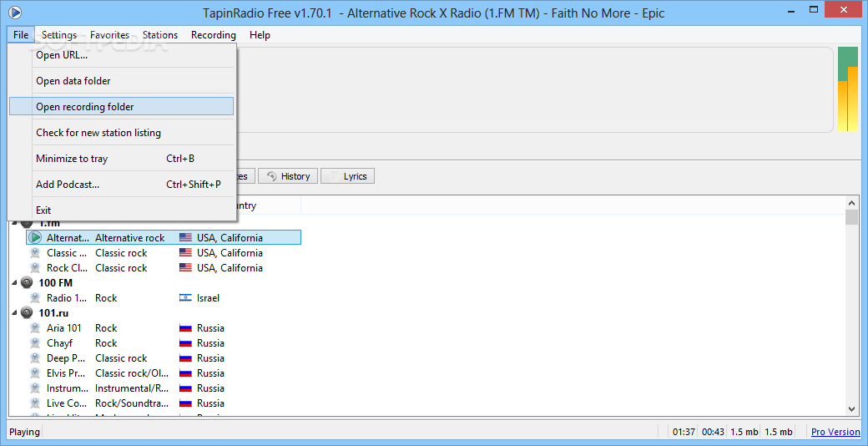Screen dimensions: 868x446
Task: Open the Favorites menu
Action: (109, 35)
